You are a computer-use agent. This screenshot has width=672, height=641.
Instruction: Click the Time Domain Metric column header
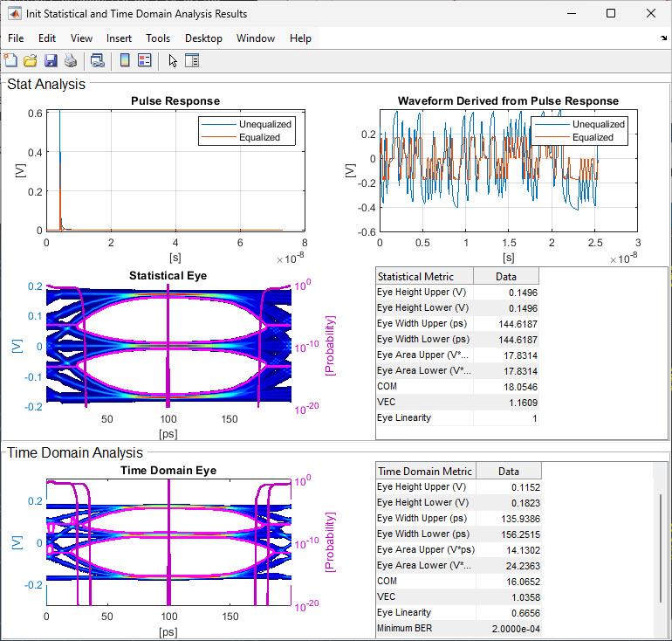point(425,472)
